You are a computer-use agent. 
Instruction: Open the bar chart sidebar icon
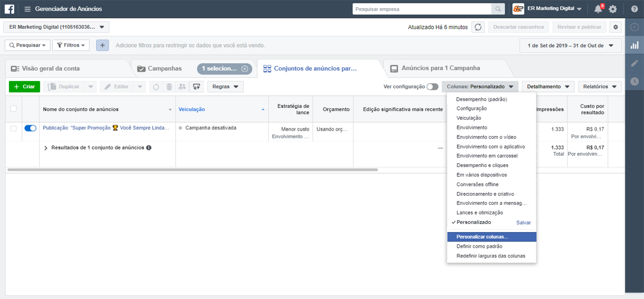coord(635,46)
